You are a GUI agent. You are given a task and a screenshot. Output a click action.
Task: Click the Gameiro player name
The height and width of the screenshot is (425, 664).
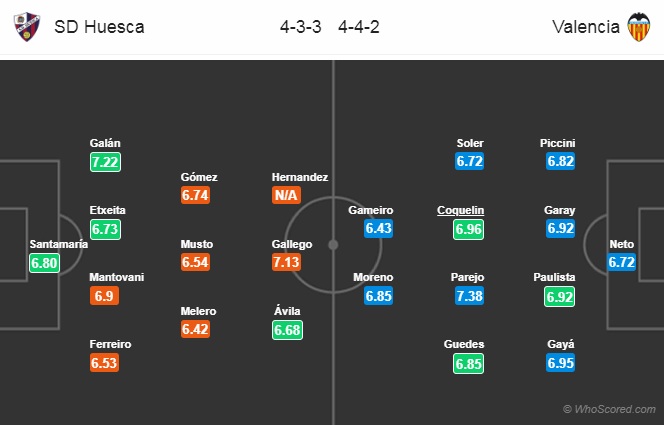coord(371,210)
